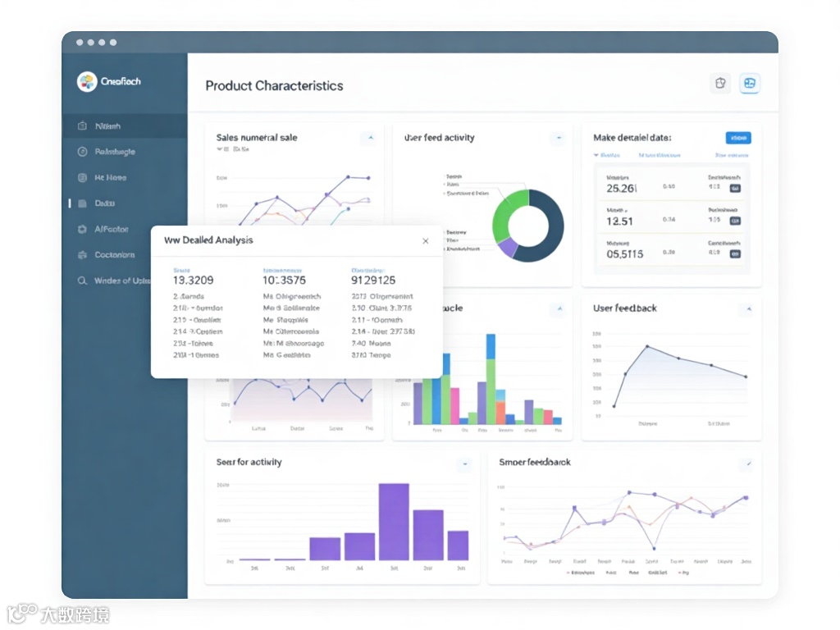Click right blue link under Make detailed date

coord(731,155)
